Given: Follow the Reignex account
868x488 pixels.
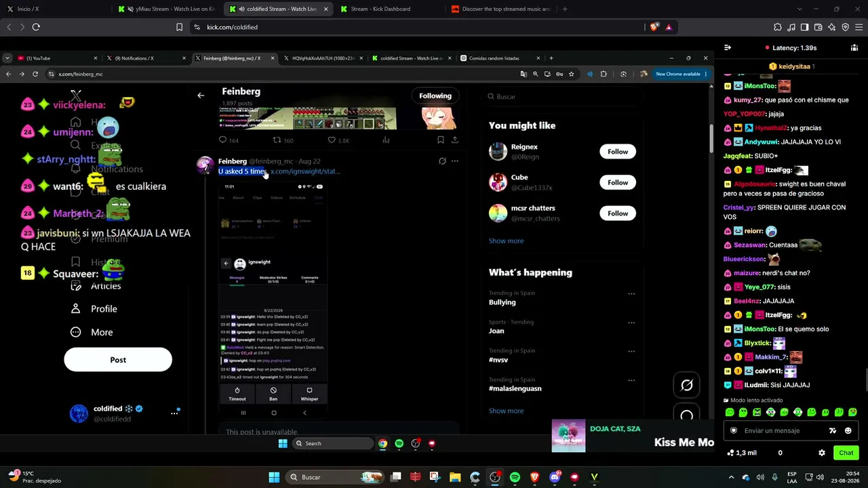Looking at the screenshot, I should point(618,152).
